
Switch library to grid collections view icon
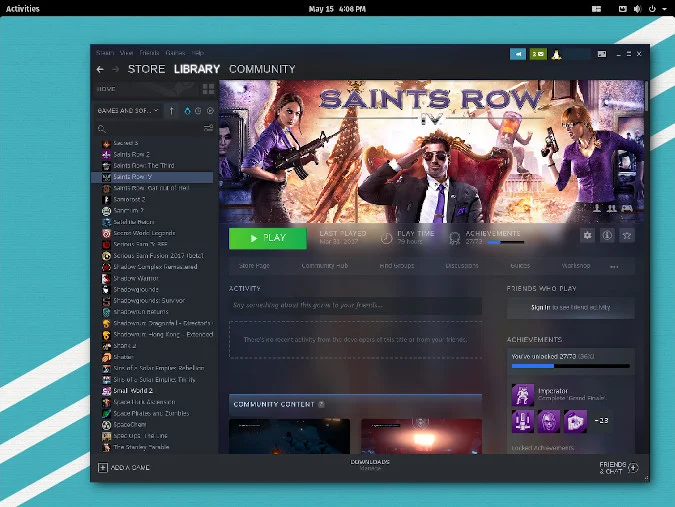pyautogui.click(x=208, y=89)
